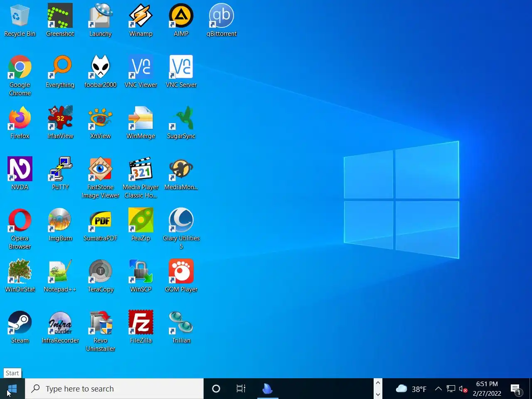Select the IrfanView shortcut

click(60, 123)
